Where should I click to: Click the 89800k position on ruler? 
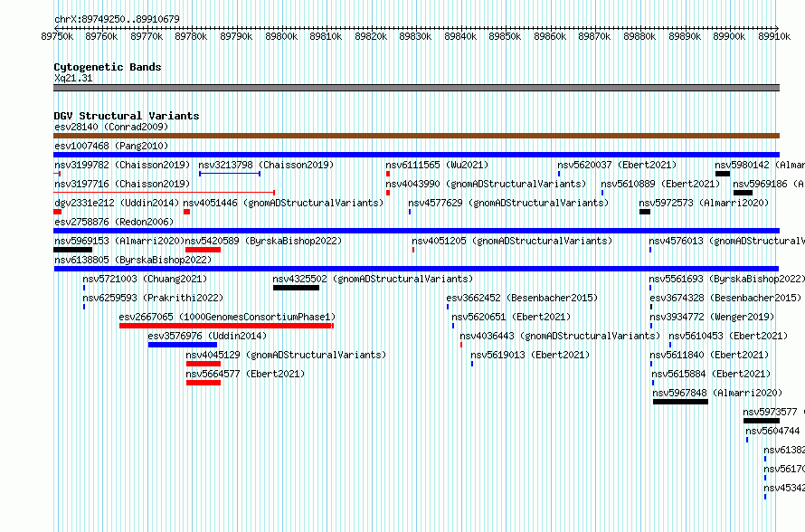click(x=281, y=36)
